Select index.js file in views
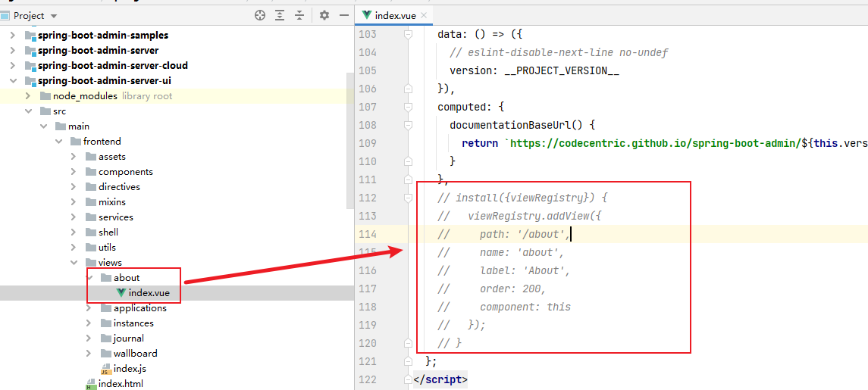This screenshot has width=868, height=390. click(x=130, y=369)
